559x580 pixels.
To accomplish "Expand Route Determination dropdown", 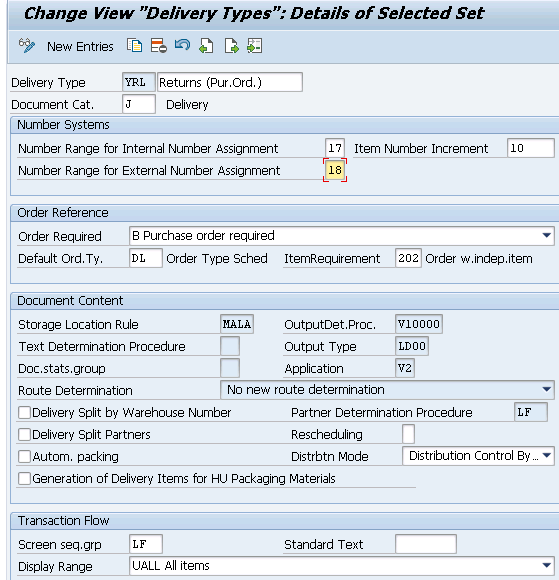I will point(546,390).
